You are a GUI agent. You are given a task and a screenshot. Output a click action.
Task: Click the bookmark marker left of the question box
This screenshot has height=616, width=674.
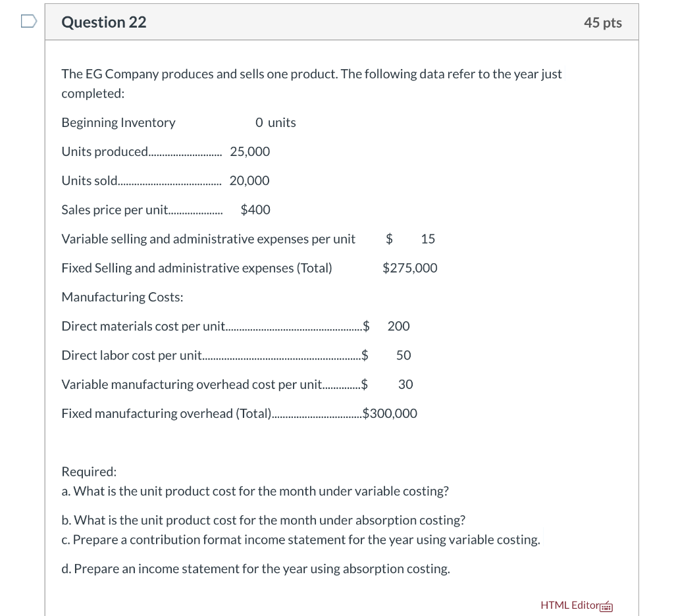click(x=28, y=20)
